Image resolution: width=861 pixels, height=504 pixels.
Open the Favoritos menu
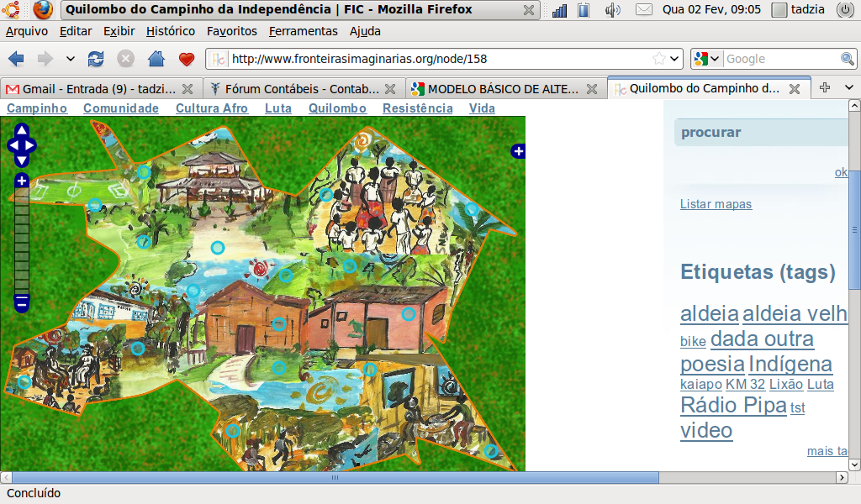coord(232,31)
